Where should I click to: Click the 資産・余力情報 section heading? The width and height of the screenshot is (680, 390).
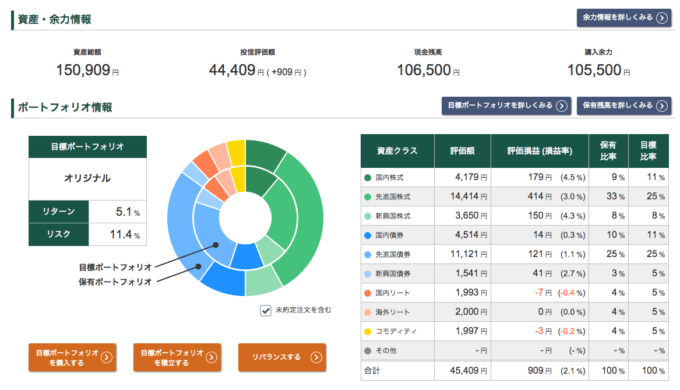click(x=54, y=20)
